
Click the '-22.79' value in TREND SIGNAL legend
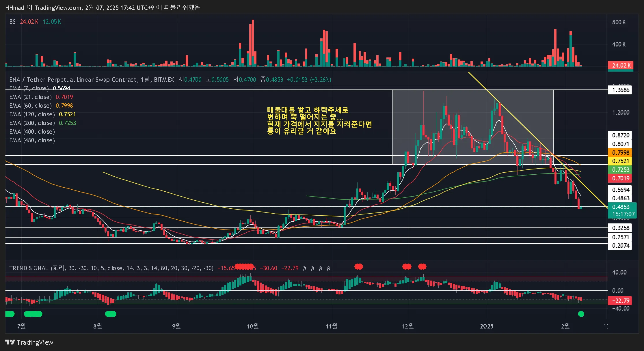[x=290, y=268]
